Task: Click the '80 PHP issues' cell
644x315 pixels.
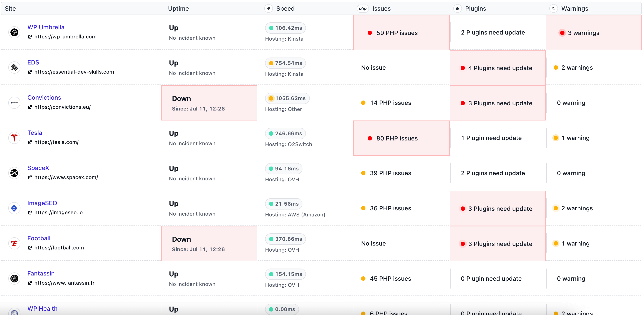Action: coord(401,138)
